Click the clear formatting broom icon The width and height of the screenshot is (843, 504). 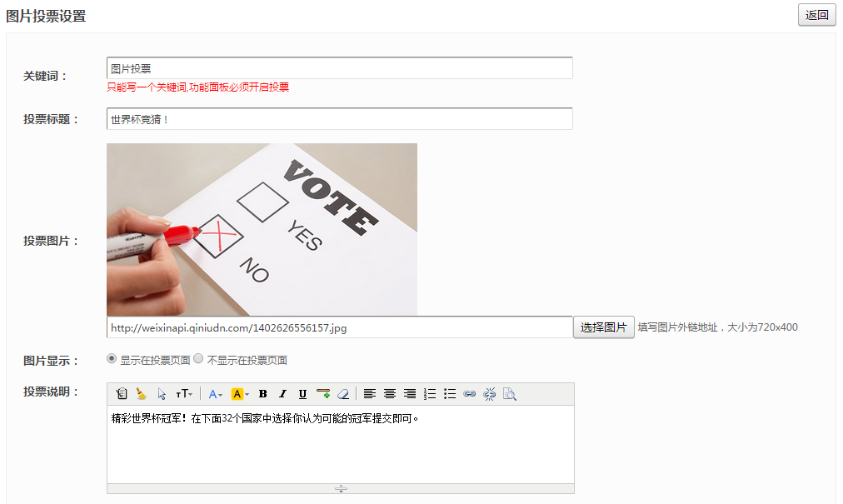click(x=142, y=394)
